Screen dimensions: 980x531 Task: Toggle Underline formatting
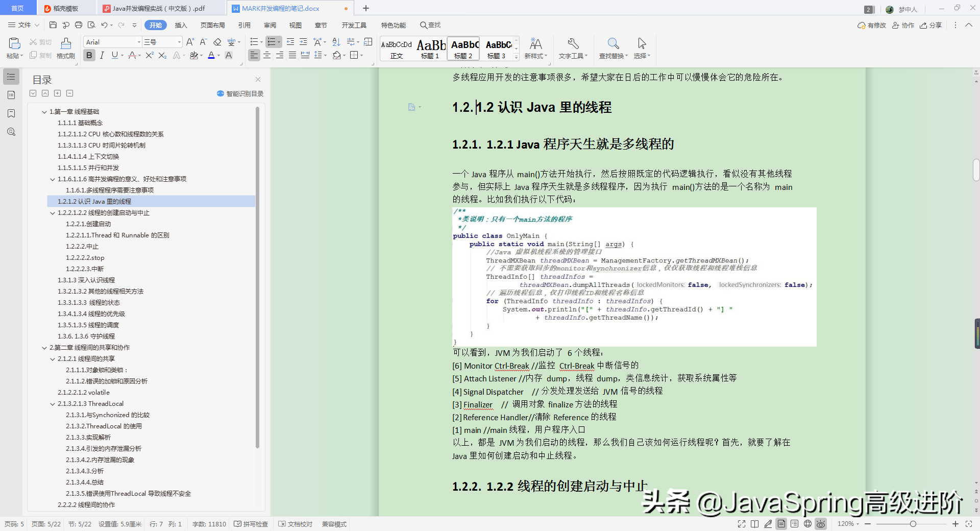[x=115, y=55]
